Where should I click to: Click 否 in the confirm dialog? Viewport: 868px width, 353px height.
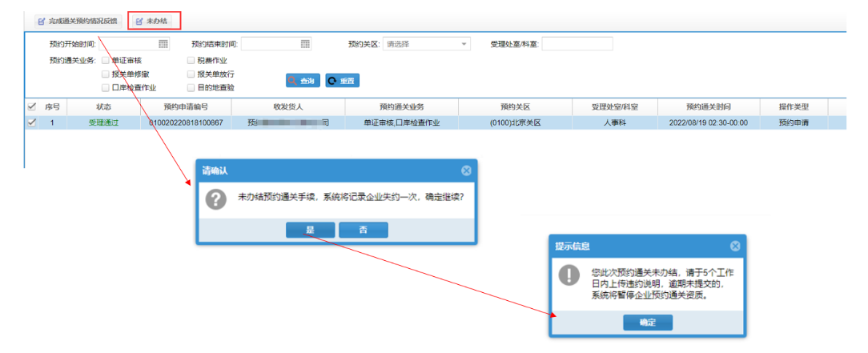coord(364,231)
